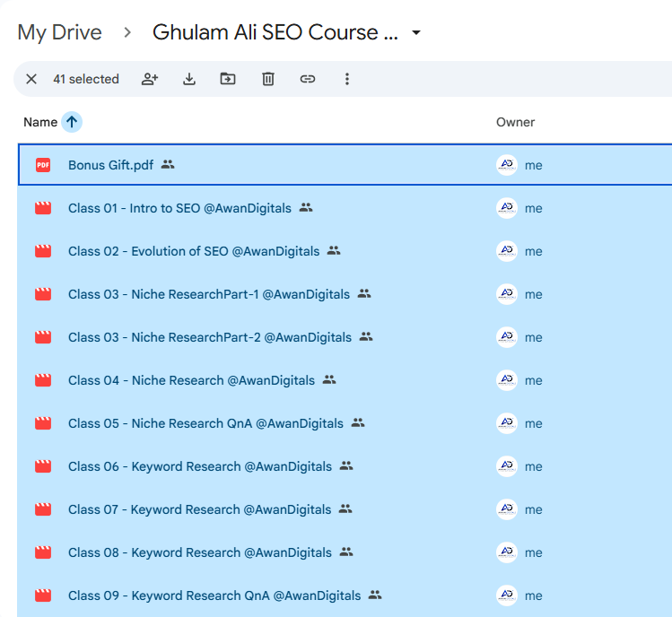Click shared icon beside Class 04 file
672x617 pixels.
tap(329, 379)
